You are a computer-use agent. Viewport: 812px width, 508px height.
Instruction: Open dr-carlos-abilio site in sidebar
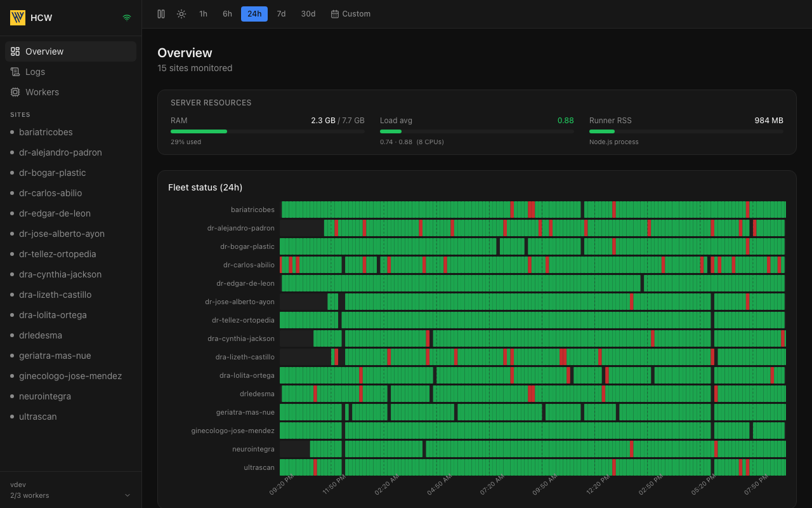[70, 193]
